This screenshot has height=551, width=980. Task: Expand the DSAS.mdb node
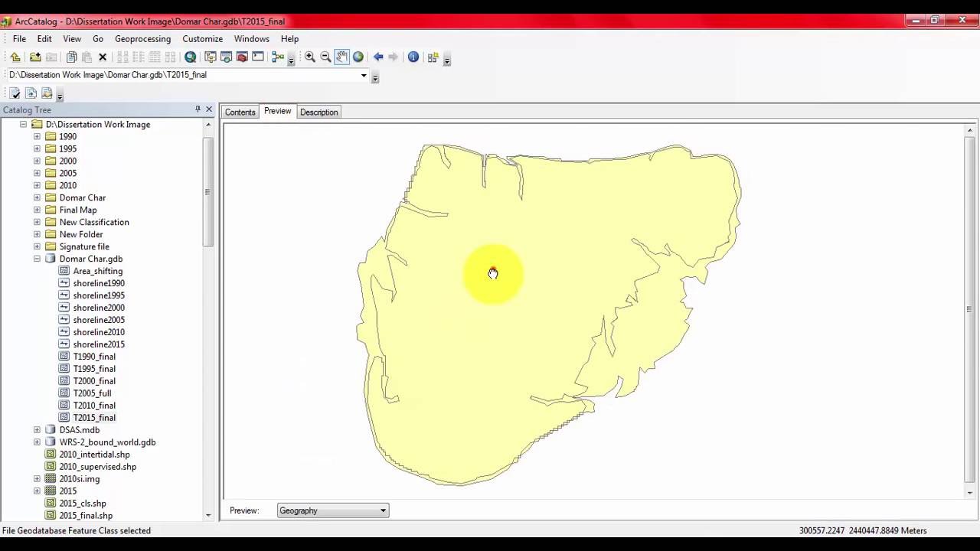click(37, 430)
